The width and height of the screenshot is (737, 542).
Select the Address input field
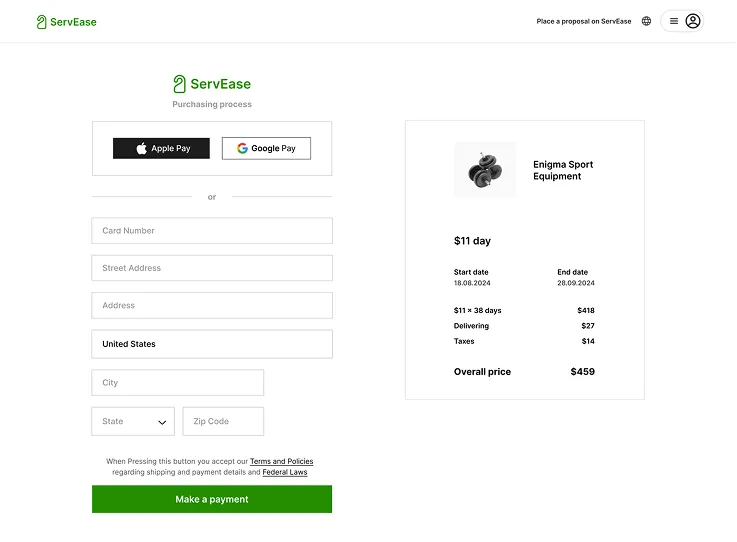211,306
